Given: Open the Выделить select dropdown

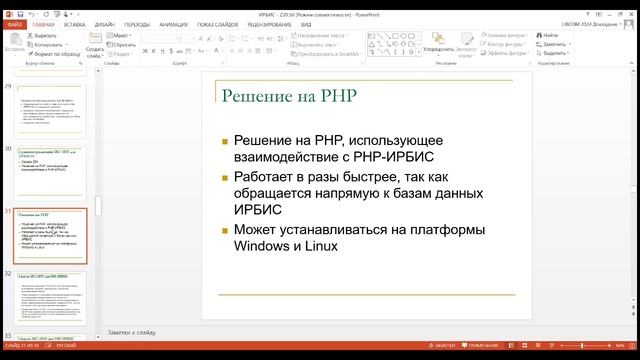Looking at the screenshot, I should pyautogui.click(x=553, y=53).
